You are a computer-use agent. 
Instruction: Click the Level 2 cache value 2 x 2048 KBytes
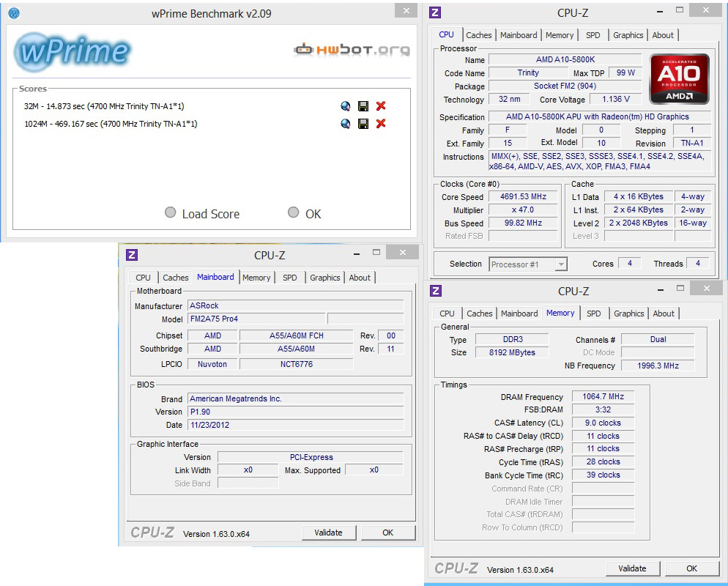point(639,223)
